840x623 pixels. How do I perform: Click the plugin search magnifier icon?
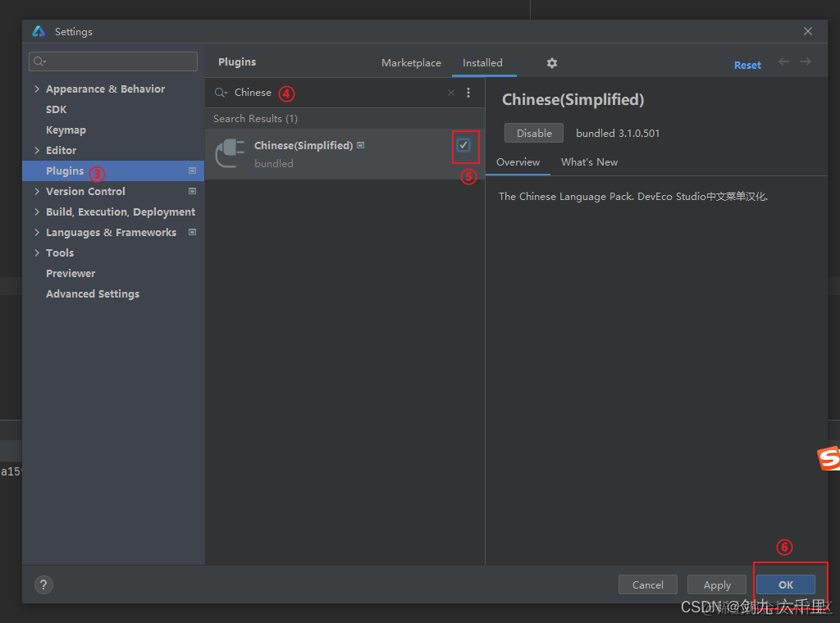pos(221,93)
